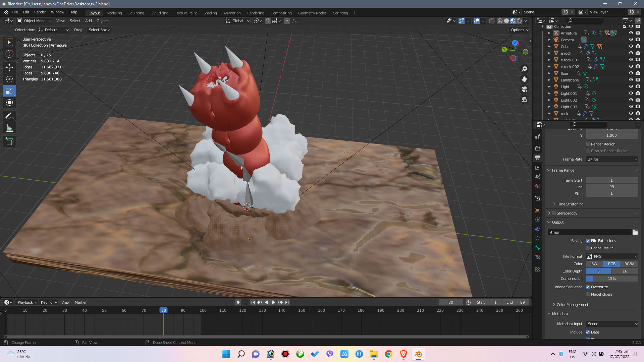Select the Transform tool
The width and height of the screenshot is (644, 362).
click(9, 103)
